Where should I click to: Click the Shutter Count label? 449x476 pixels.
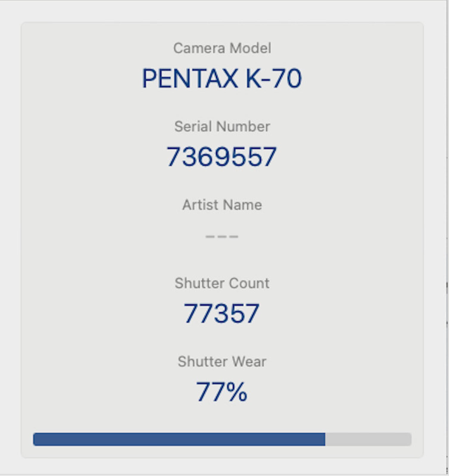tap(222, 283)
